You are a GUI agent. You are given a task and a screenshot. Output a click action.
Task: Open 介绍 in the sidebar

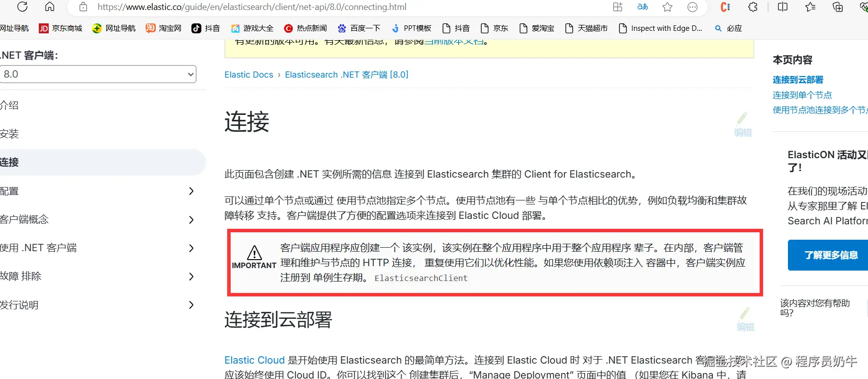(x=9, y=105)
